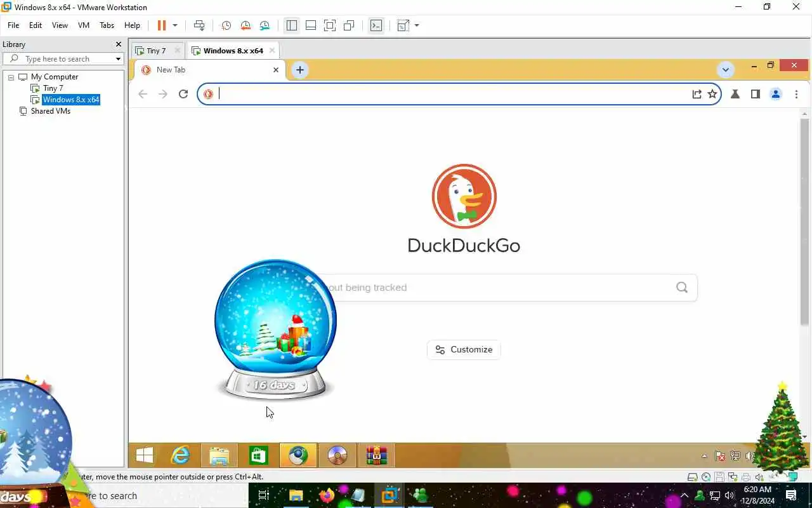The image size is (812, 508).
Task: Collapse the My Computer tree node
Action: (11, 77)
